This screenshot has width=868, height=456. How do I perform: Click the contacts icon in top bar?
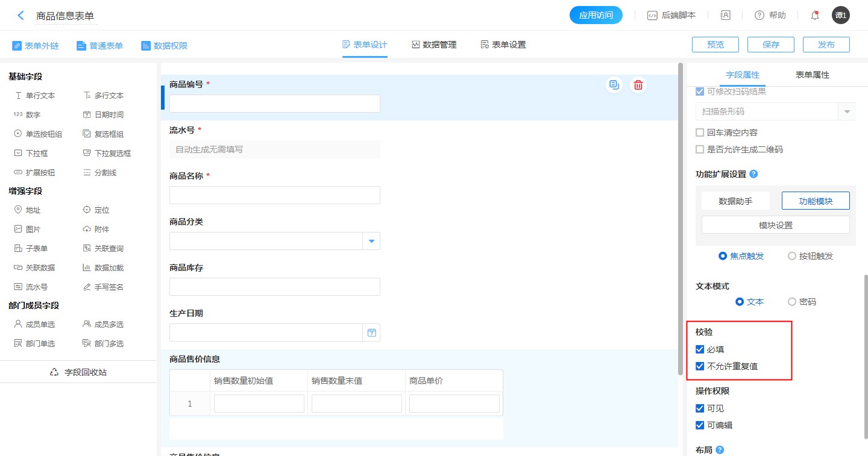tap(725, 16)
